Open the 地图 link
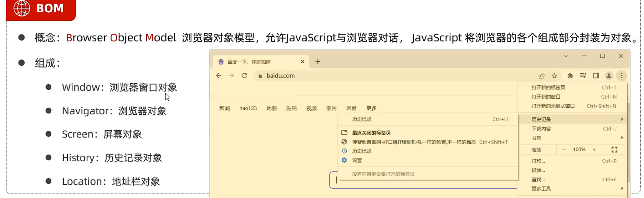This screenshot has height=198, width=644. [272, 108]
